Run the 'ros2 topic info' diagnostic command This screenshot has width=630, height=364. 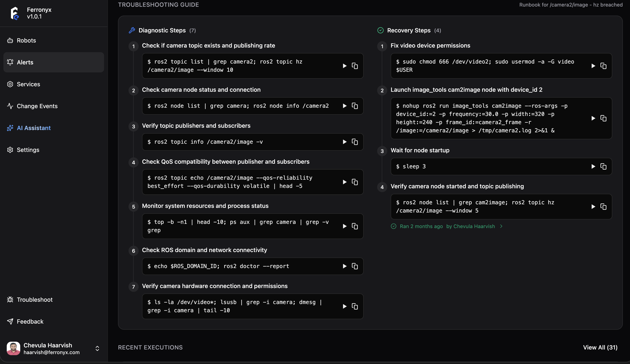pyautogui.click(x=344, y=142)
